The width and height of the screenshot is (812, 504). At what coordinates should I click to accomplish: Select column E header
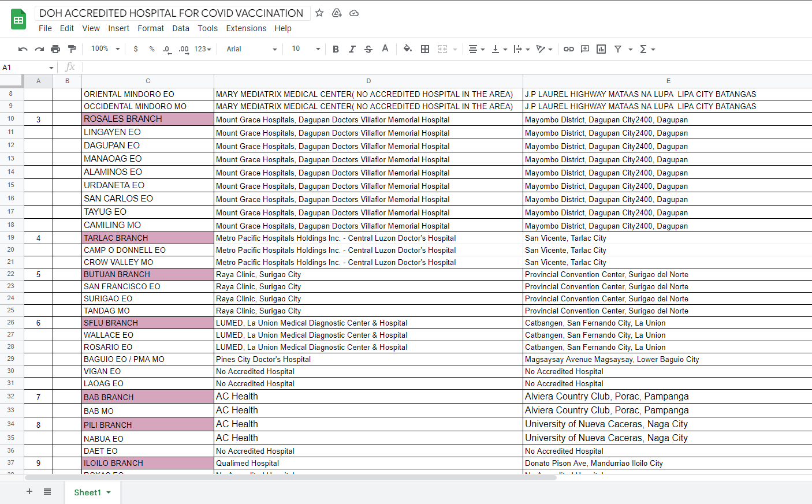point(668,81)
